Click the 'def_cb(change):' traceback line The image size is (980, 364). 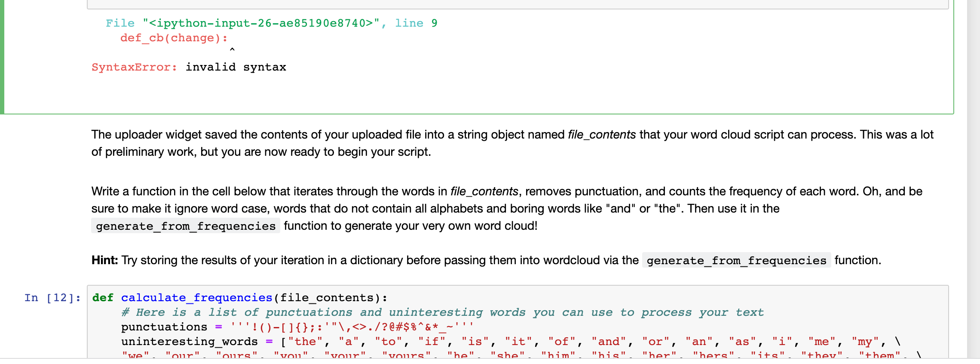(x=174, y=38)
